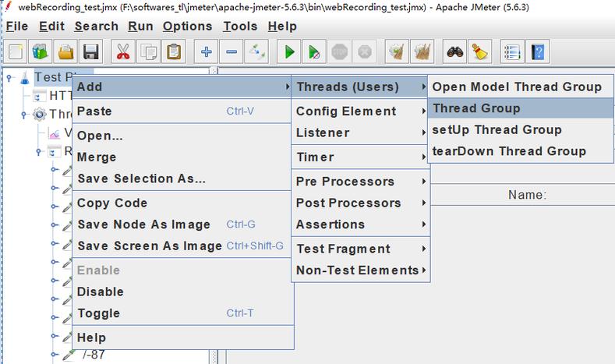615x364 pixels.
Task: Click the plus Expand all icon
Action: tap(207, 52)
